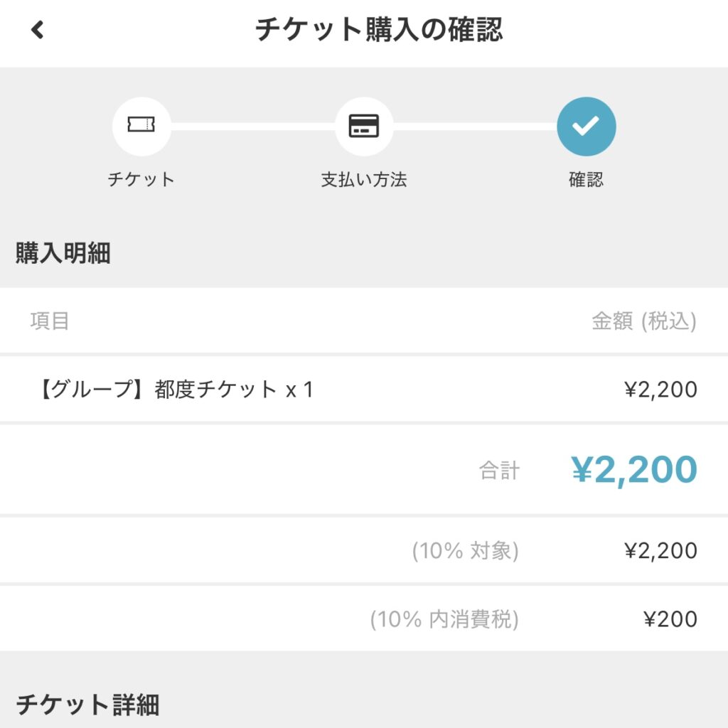Viewport: 728px width, 728px height.
Task: Tap the blue ¥2,200 total amount
Action: [x=634, y=470]
